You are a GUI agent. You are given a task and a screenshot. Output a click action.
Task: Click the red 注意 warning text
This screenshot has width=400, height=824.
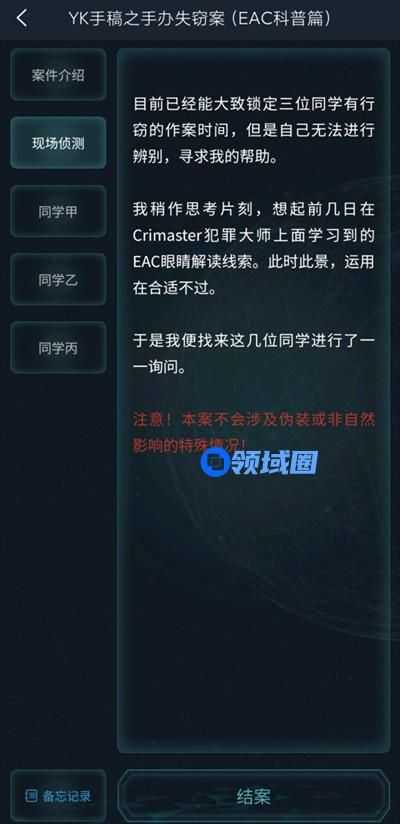(x=254, y=433)
